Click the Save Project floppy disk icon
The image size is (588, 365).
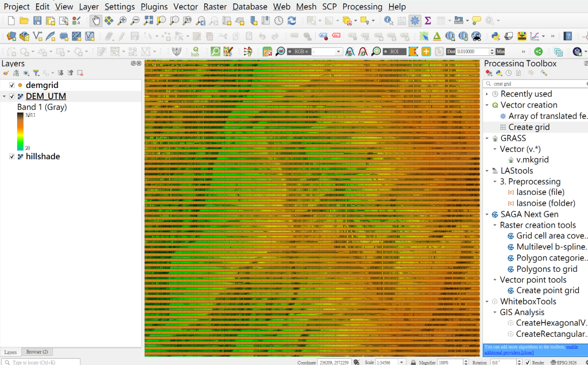click(37, 21)
